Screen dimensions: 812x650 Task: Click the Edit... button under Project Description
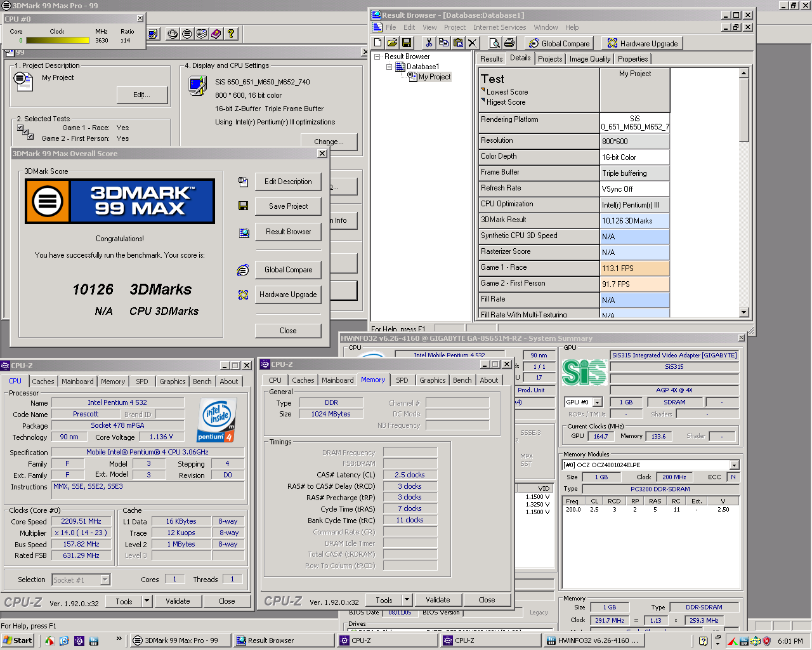[x=141, y=95]
